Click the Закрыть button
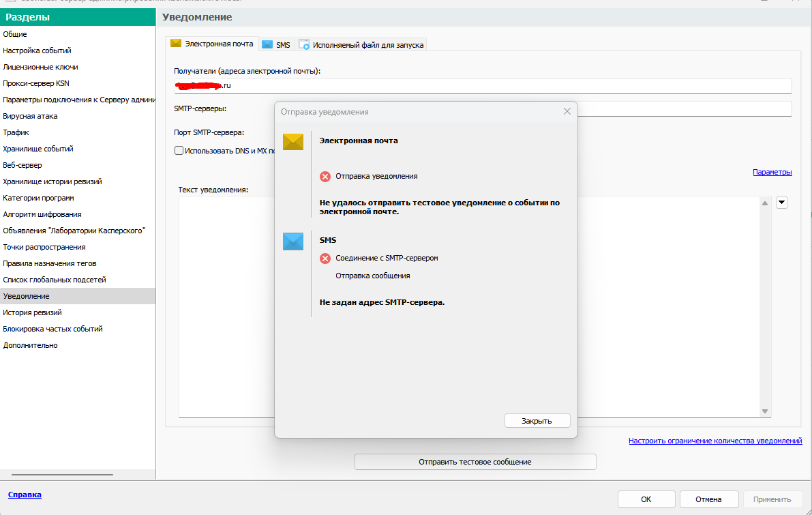Viewport: 812px width, 515px height. point(537,421)
